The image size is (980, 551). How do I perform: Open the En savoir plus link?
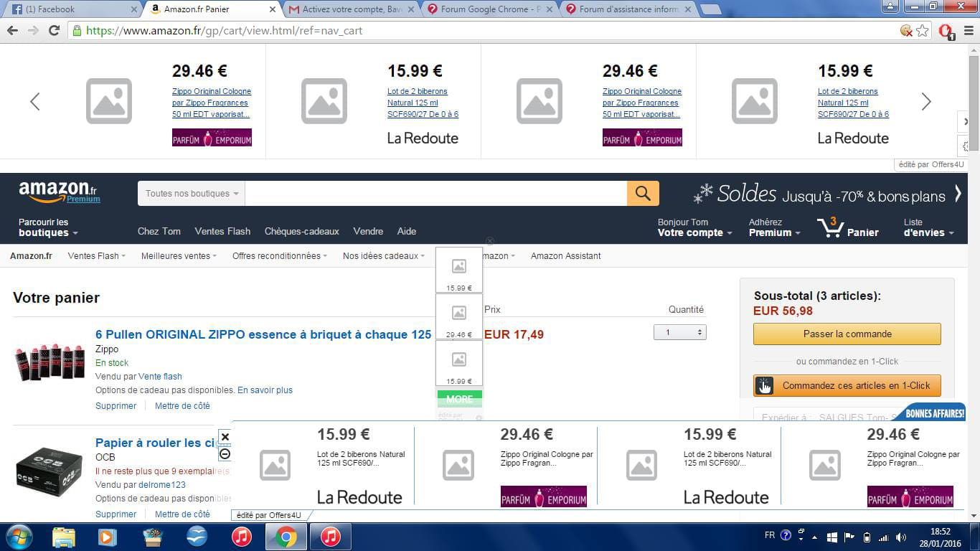(x=265, y=390)
